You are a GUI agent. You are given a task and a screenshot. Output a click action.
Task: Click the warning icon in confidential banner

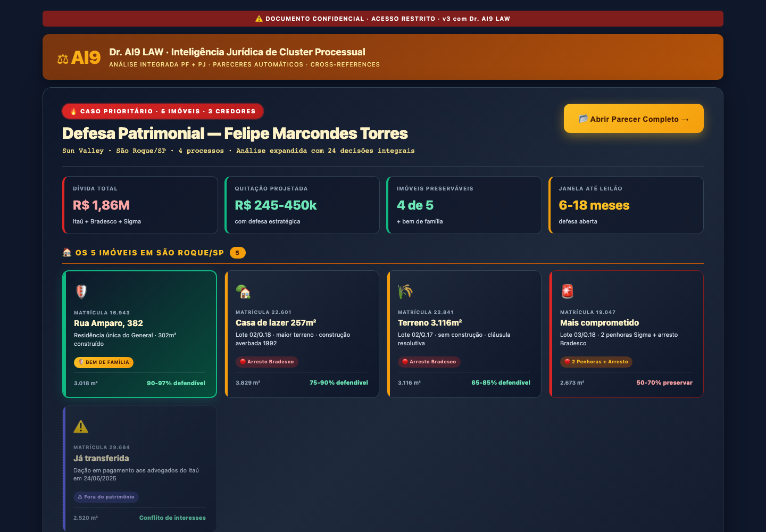tap(259, 19)
